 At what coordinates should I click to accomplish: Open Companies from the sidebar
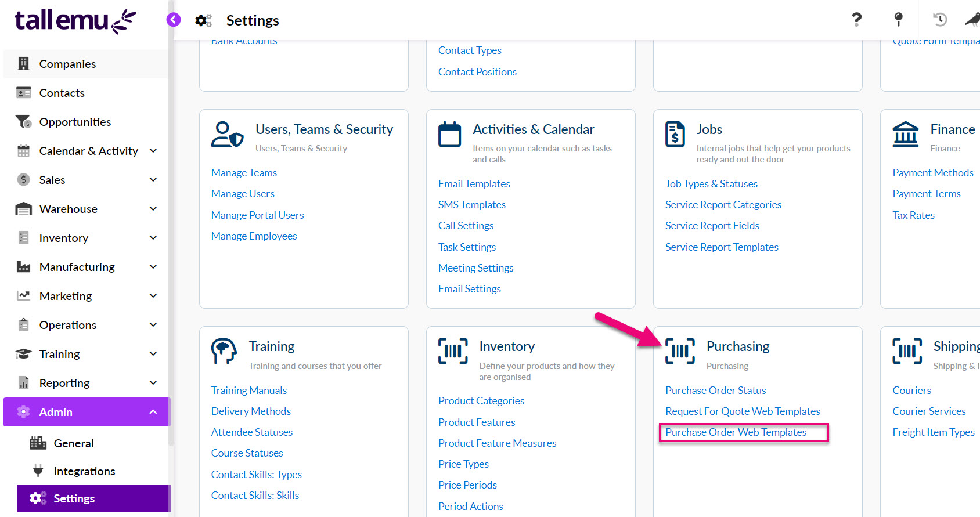click(x=67, y=64)
